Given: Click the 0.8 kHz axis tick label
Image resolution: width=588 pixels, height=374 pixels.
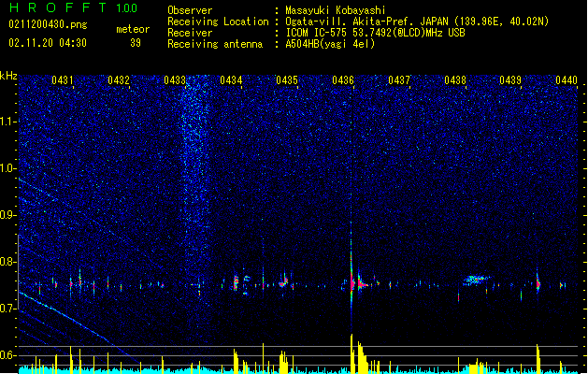Looking at the screenshot, I should point(8,262).
